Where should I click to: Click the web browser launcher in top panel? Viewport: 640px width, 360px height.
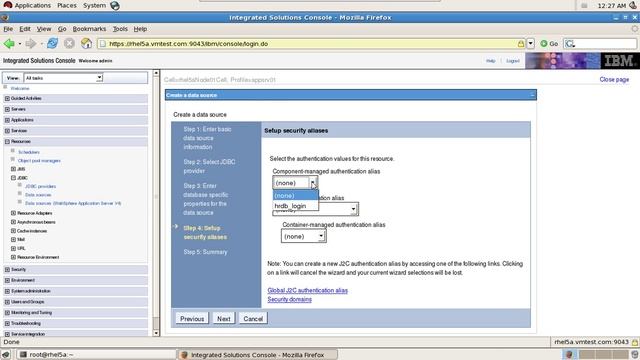pos(115,6)
